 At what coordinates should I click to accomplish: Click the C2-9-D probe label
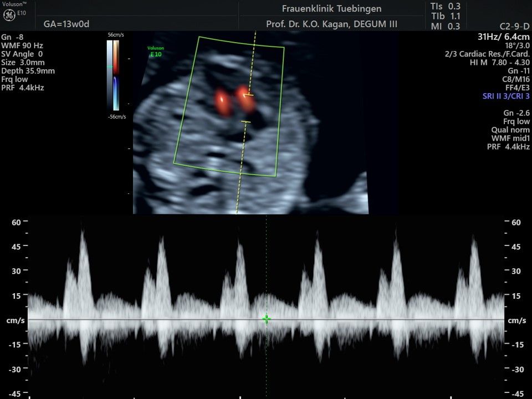click(514, 26)
